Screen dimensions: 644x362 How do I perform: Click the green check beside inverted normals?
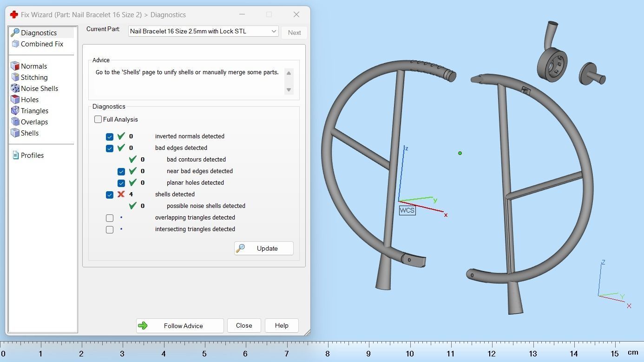pos(121,136)
